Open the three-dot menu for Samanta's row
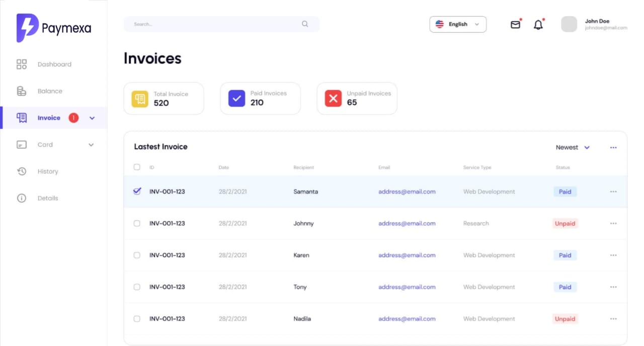Viewport: 644px width, 346px height. pos(613,192)
